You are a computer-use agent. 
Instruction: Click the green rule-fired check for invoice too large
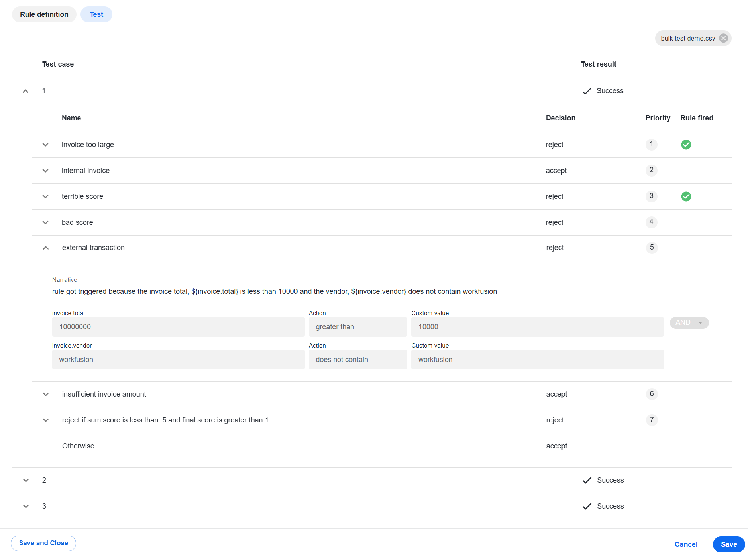pyautogui.click(x=686, y=145)
